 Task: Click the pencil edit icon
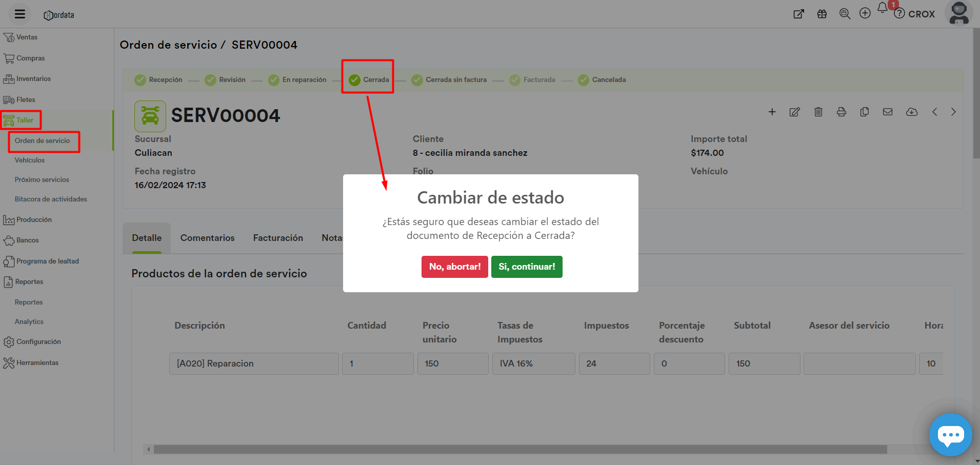click(794, 112)
